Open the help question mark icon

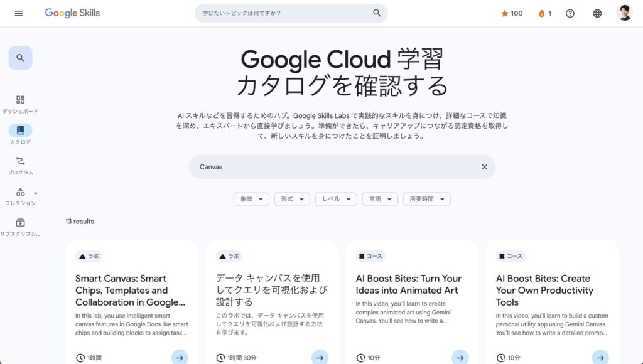pyautogui.click(x=570, y=13)
